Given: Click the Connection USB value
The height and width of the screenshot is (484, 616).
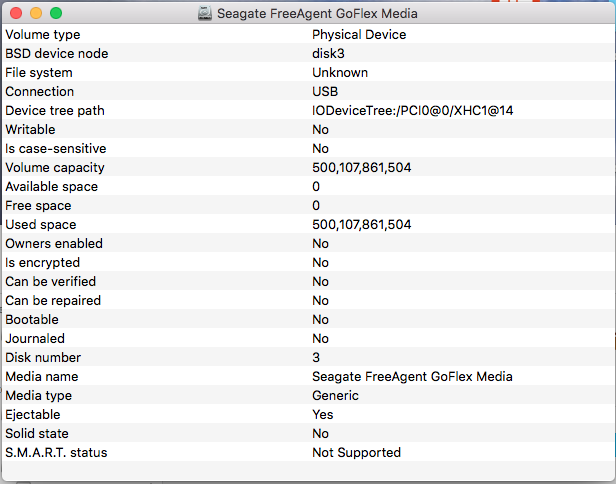Looking at the screenshot, I should (x=325, y=92).
